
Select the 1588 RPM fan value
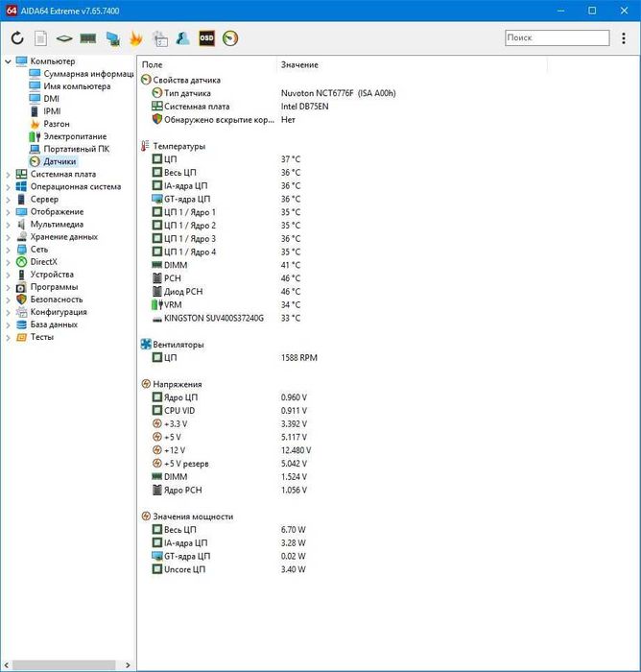pos(299,357)
